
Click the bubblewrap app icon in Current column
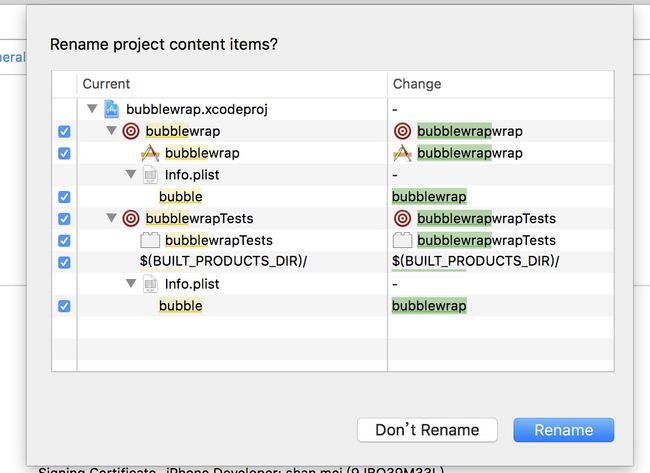pyautogui.click(x=150, y=153)
